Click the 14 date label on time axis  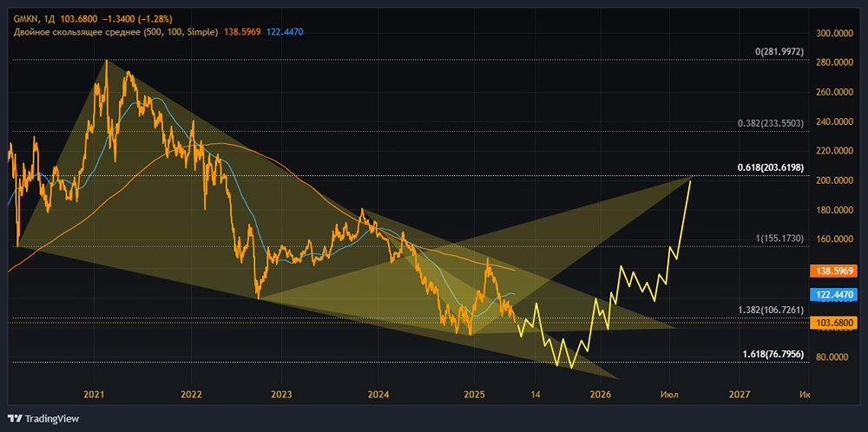pos(535,395)
